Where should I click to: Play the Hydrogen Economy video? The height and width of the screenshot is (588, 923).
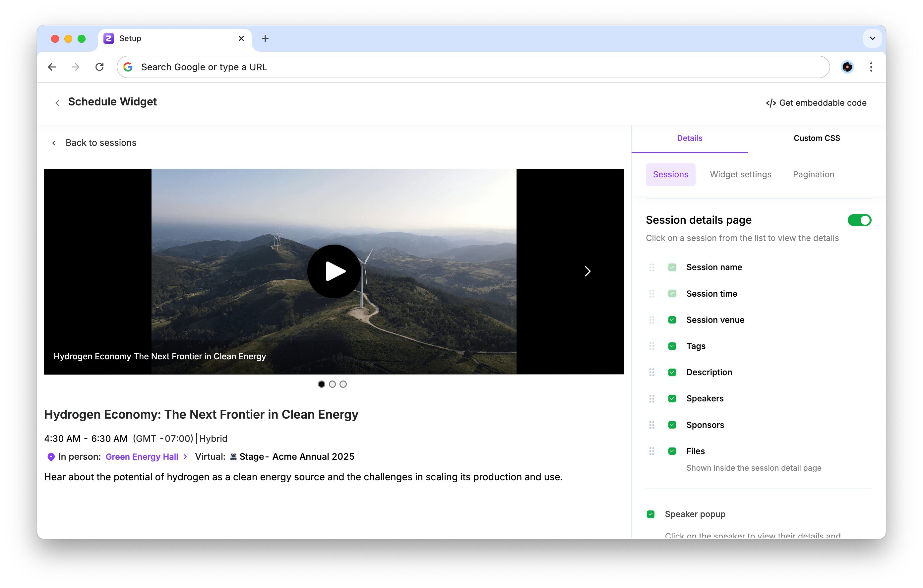tap(334, 271)
